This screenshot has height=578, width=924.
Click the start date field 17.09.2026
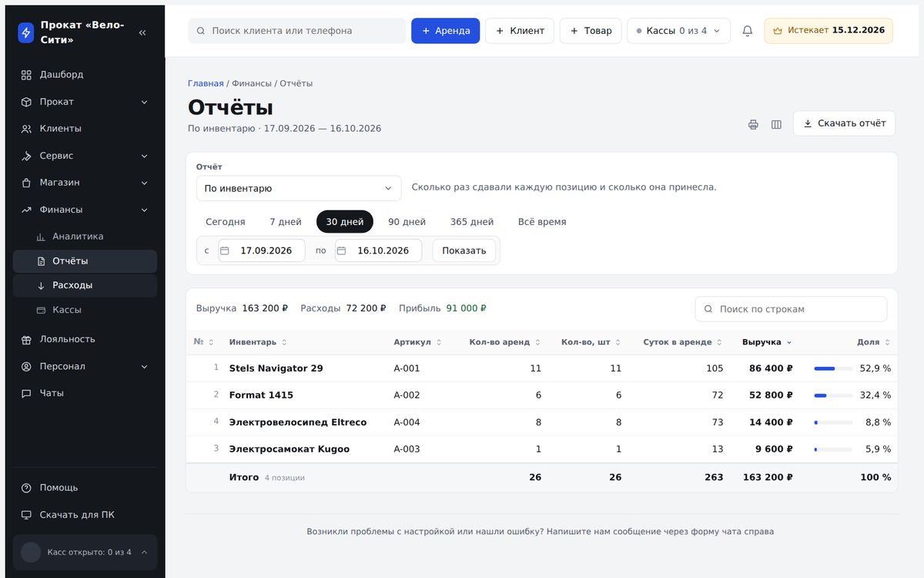262,250
